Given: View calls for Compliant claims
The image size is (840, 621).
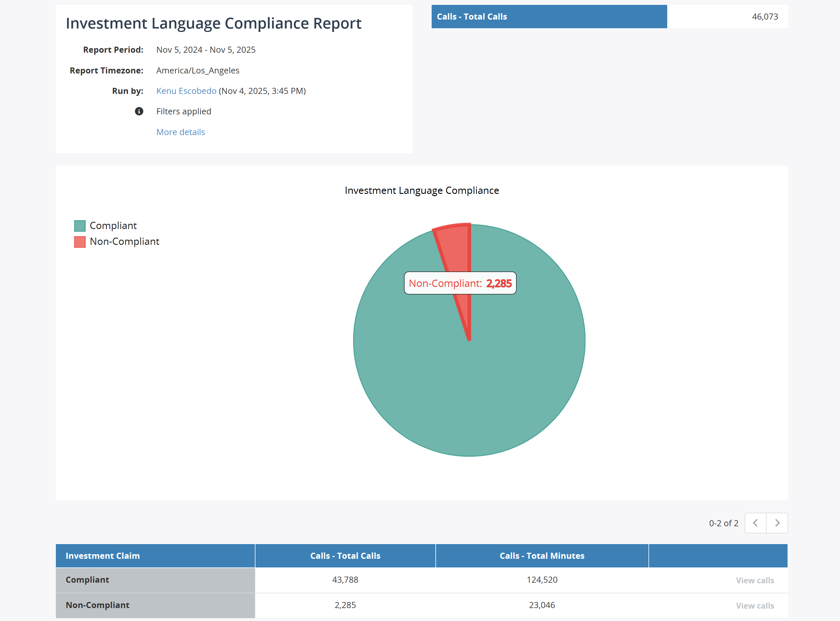Looking at the screenshot, I should coord(755,580).
